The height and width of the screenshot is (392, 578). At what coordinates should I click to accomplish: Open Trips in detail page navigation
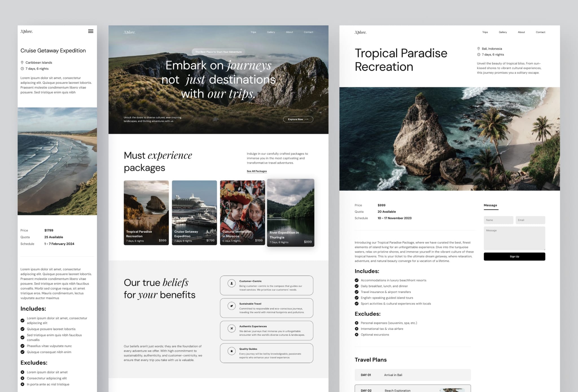pyautogui.click(x=485, y=32)
